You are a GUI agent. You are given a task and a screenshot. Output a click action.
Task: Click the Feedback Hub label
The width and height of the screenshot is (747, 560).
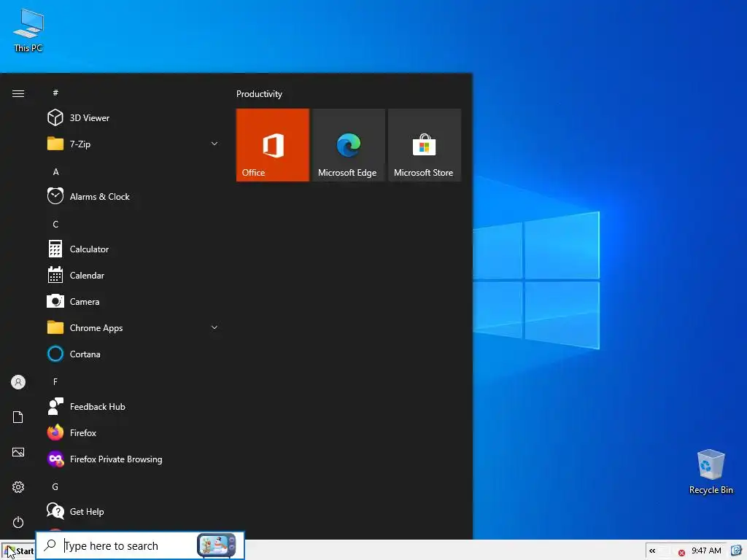pyautogui.click(x=98, y=407)
